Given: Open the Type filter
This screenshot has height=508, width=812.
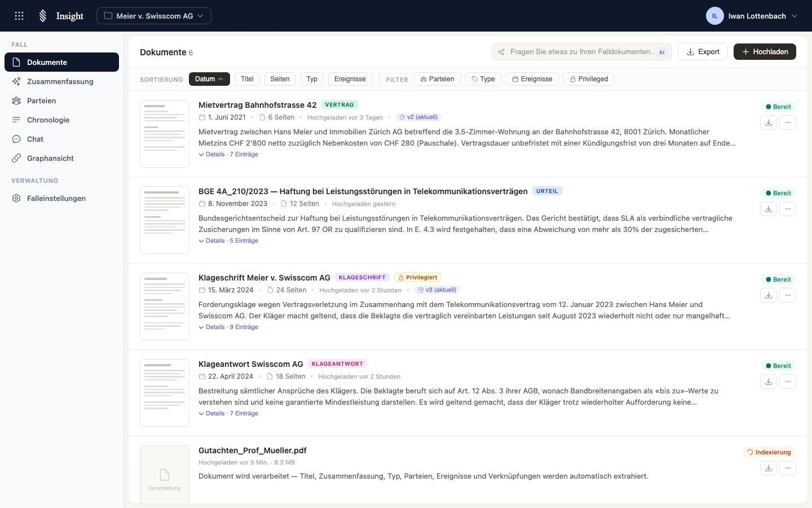Looking at the screenshot, I should click(x=483, y=79).
